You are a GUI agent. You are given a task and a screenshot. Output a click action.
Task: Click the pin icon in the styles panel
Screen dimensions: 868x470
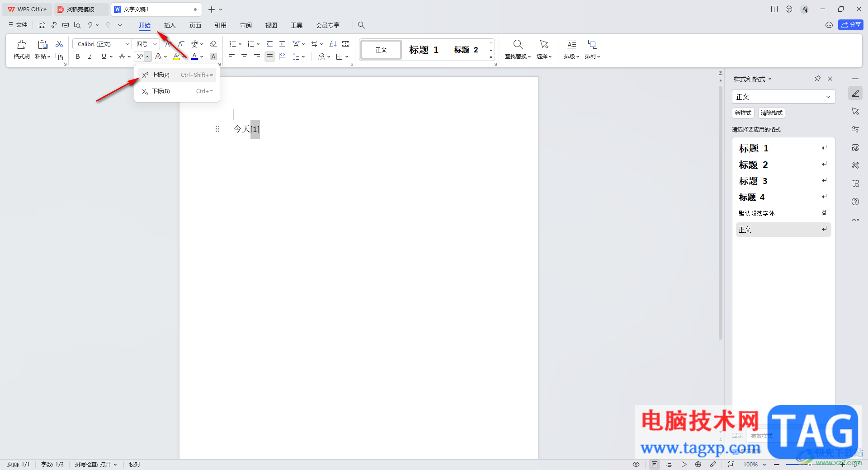click(x=817, y=79)
